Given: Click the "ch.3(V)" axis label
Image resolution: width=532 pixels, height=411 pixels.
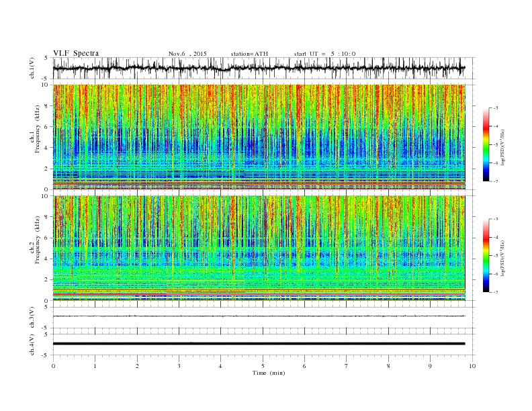Looking at the screenshot, I should [32, 318].
